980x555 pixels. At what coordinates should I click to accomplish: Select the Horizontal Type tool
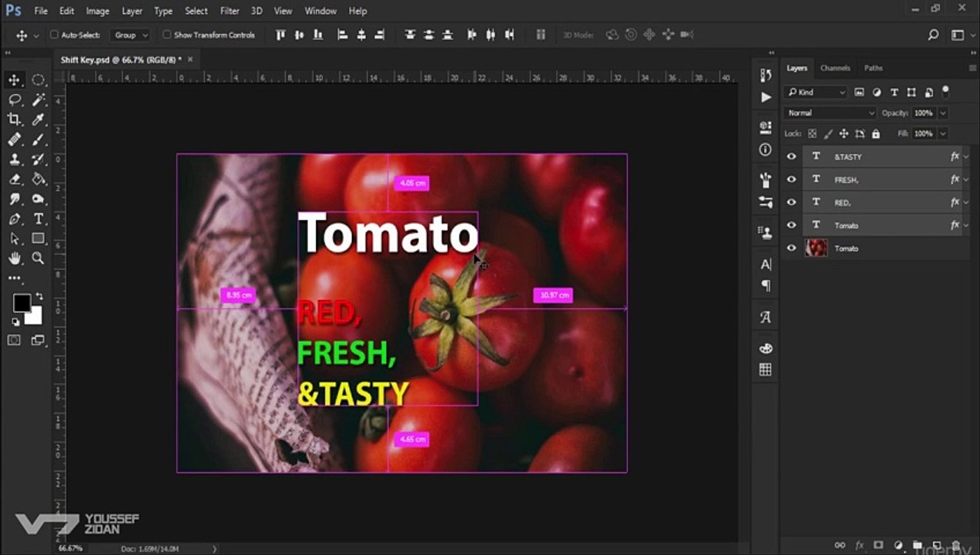pos(39,219)
